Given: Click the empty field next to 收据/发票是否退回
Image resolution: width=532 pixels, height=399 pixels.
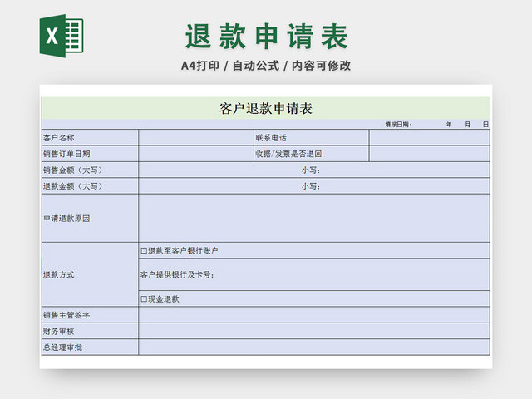Looking at the screenshot, I should click(430, 154).
